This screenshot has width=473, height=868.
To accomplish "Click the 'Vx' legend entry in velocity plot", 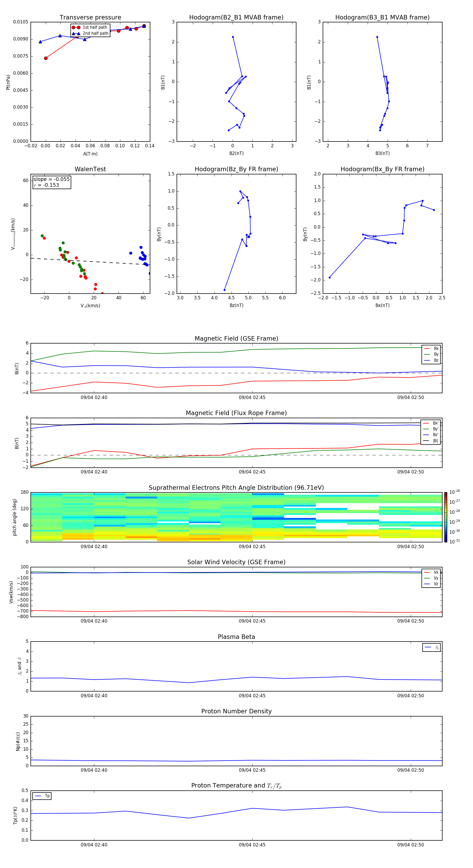I will [431, 572].
